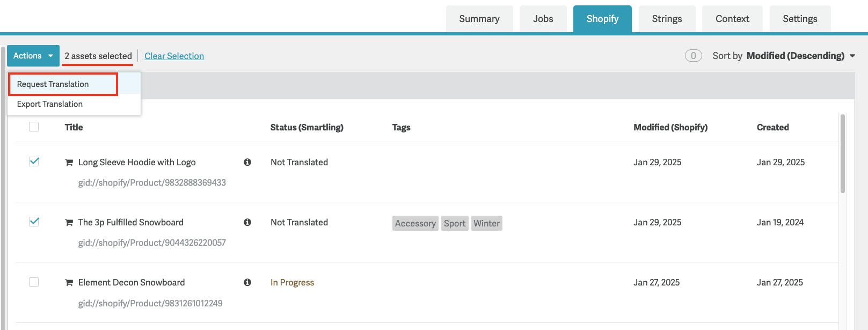Click the Element Decon Snowboard title
The image size is (868, 330).
[132, 282]
